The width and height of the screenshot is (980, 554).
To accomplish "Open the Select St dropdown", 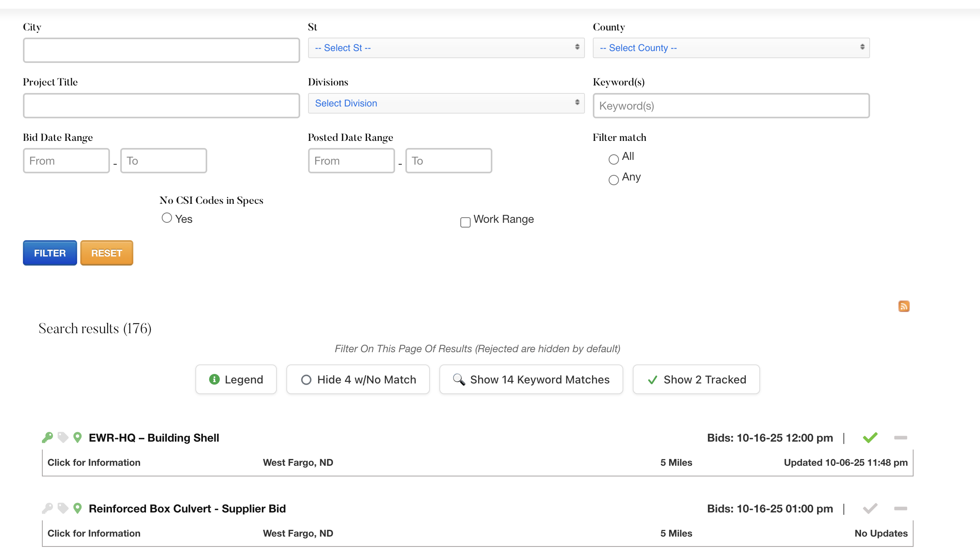I will click(x=446, y=48).
